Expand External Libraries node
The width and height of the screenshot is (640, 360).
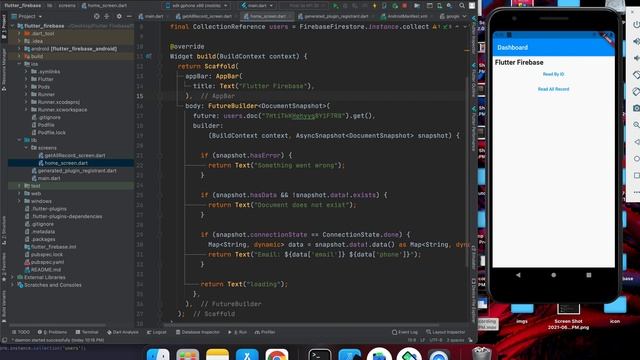12,277
